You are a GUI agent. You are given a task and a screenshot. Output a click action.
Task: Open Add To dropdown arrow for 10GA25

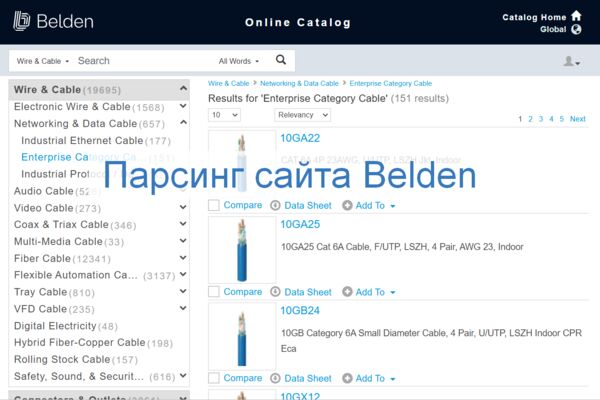tap(393, 292)
